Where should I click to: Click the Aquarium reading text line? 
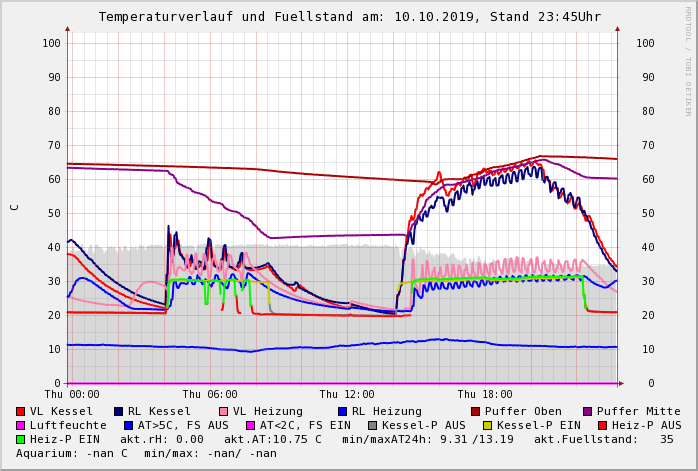pos(146,453)
